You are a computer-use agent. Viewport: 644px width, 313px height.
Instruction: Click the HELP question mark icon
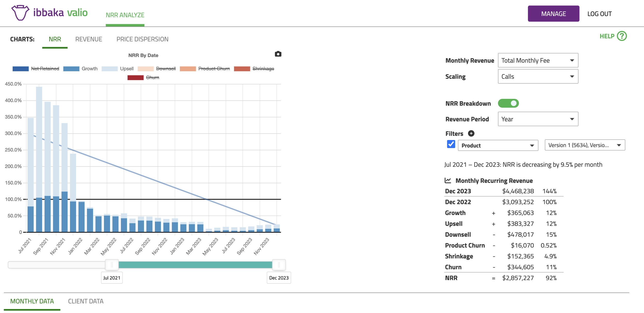[x=622, y=36]
